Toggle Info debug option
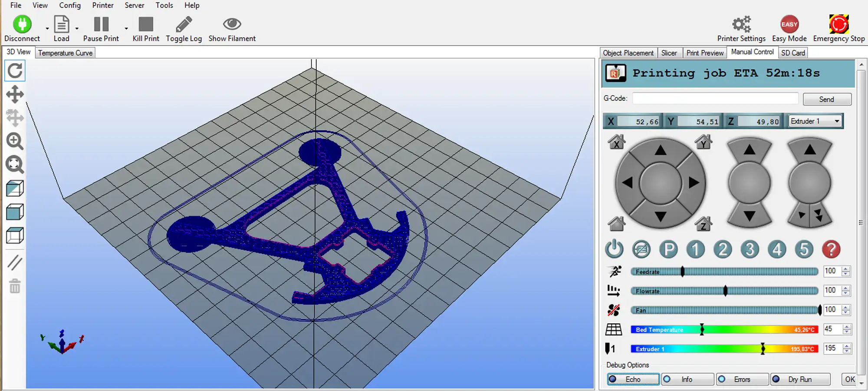 coord(687,379)
